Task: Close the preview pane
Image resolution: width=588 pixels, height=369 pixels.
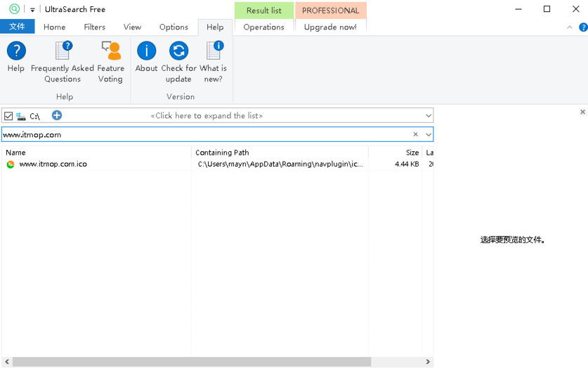Action: [582, 112]
